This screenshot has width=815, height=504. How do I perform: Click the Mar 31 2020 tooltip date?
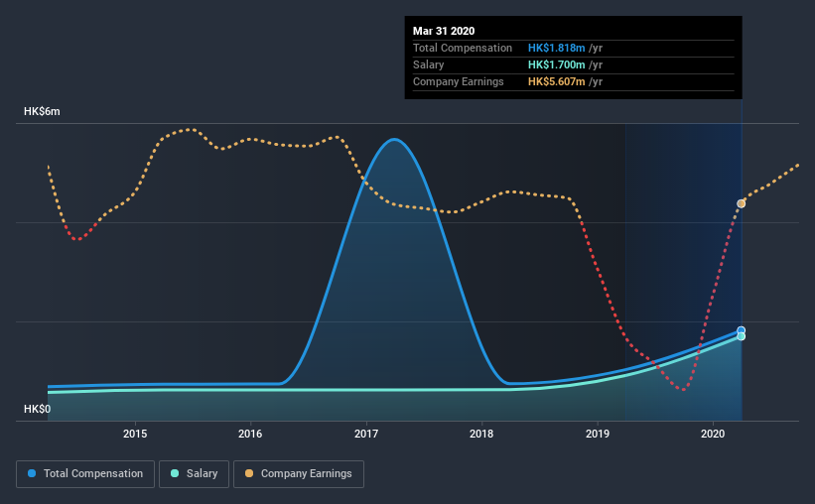tap(444, 31)
